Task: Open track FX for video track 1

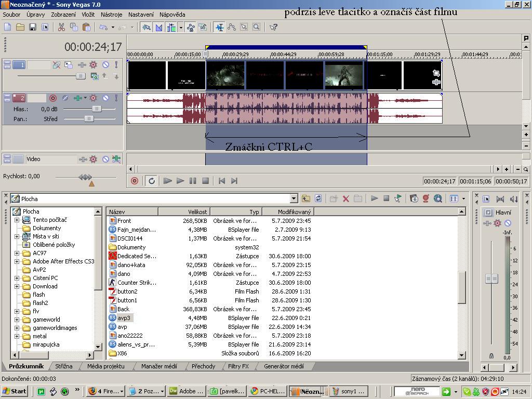Action: click(x=94, y=65)
